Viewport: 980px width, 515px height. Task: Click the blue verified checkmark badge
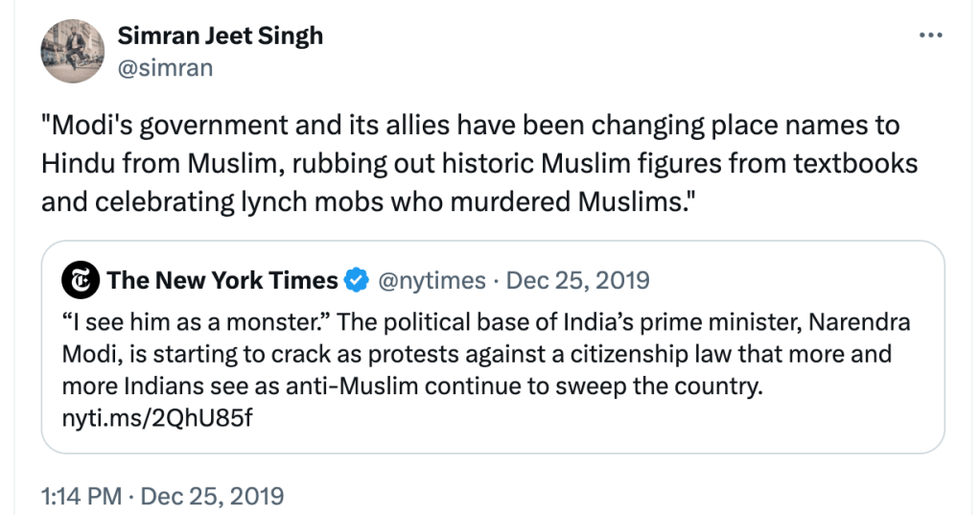point(357,280)
